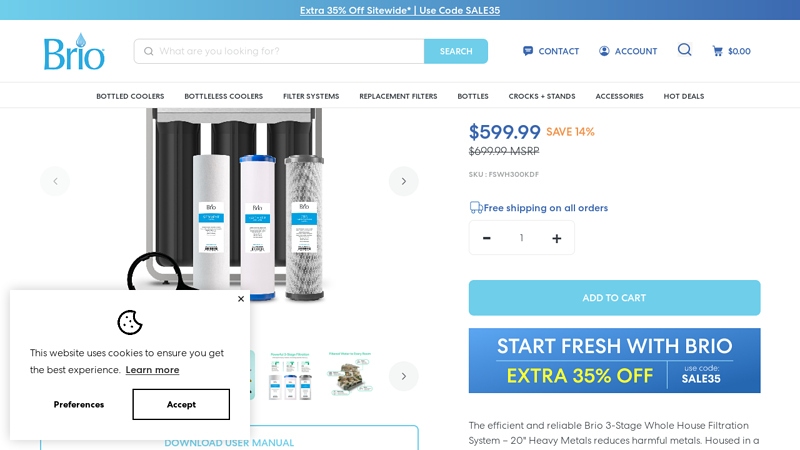Screen dimensions: 800x450
Task: Select the three-filter product thumbnail
Action: [x=290, y=376]
